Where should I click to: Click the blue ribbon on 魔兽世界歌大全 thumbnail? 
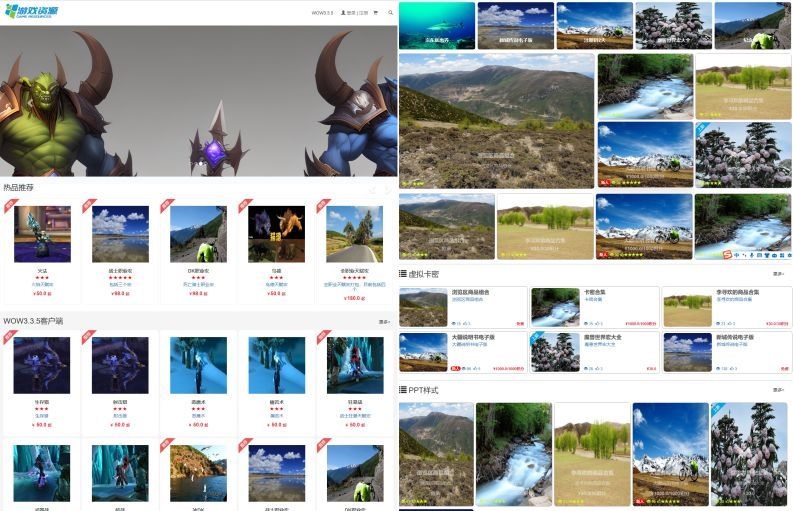pos(536,338)
